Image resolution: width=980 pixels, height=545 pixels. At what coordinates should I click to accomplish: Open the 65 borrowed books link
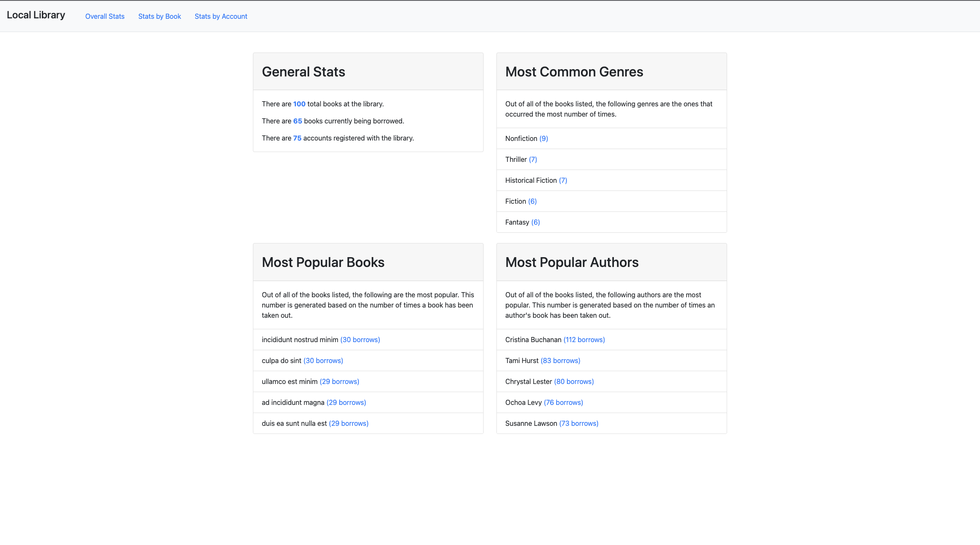click(297, 121)
